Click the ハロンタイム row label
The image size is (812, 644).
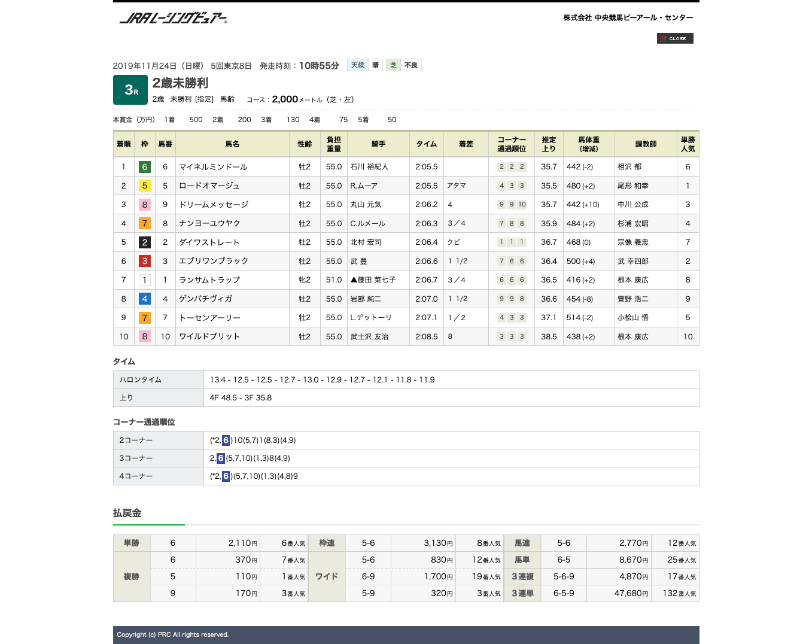[x=159, y=380]
